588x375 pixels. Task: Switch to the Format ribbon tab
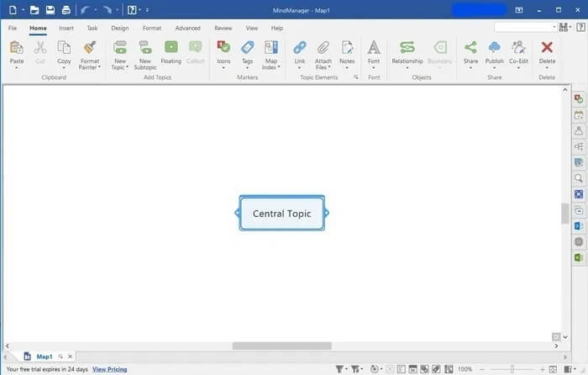coord(151,28)
